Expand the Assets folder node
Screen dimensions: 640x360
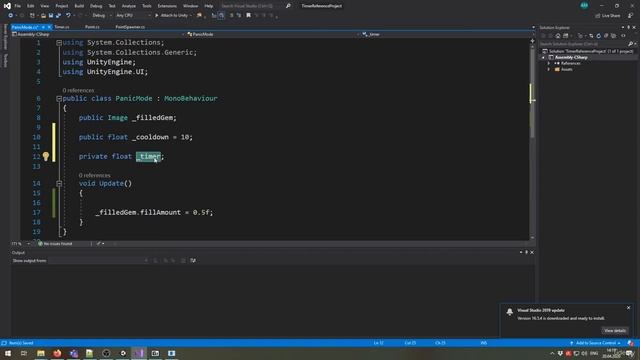click(x=549, y=69)
